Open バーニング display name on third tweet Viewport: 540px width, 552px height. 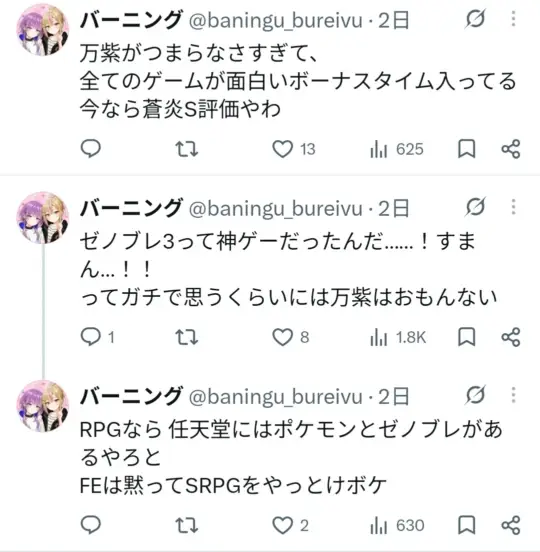131,396
